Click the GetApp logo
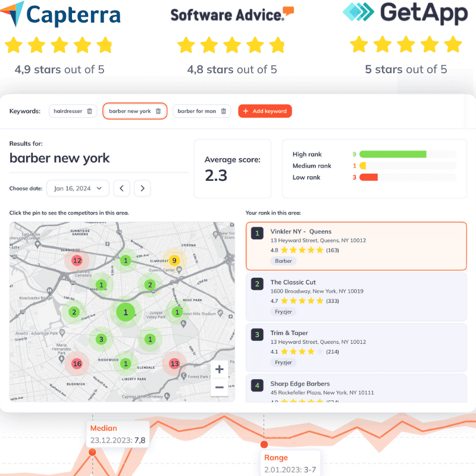Image resolution: width=476 pixels, height=476 pixels. coord(405,13)
